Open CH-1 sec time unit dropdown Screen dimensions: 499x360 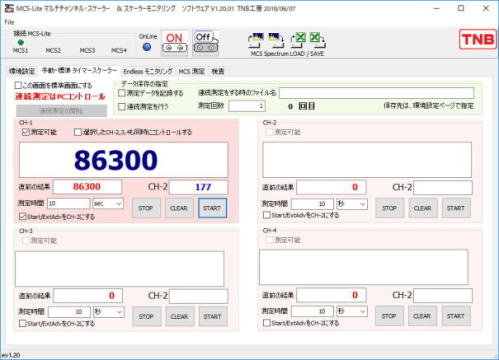click(108, 203)
